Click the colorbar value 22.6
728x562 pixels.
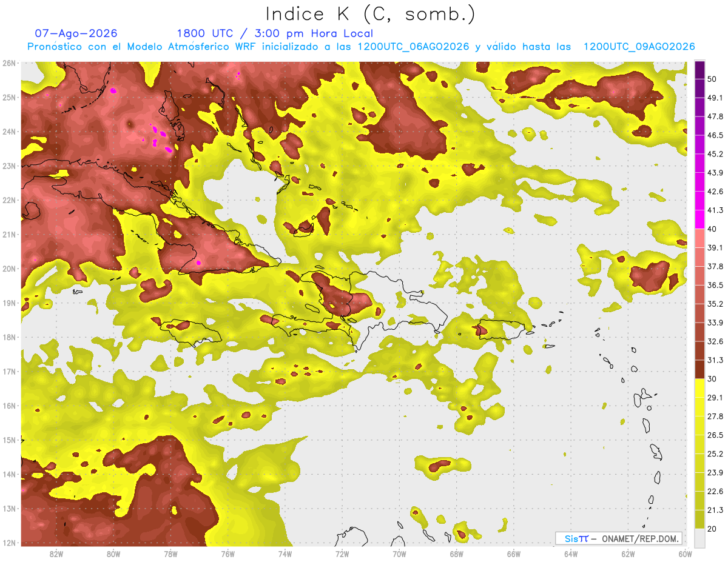coord(715,491)
